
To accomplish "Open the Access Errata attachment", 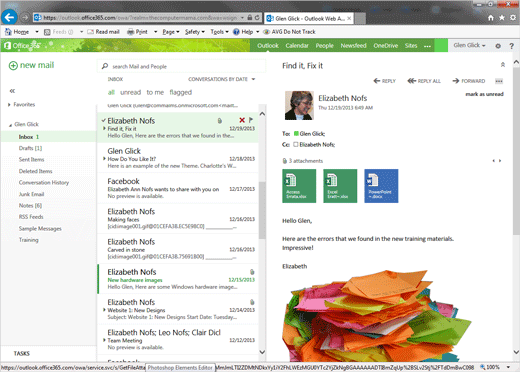I will pos(299,186).
